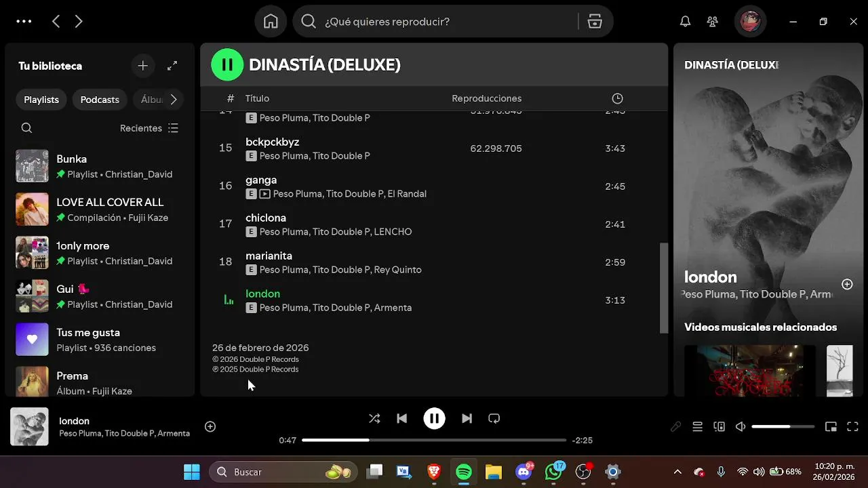
Task: Select the track chiclona
Action: tap(266, 218)
